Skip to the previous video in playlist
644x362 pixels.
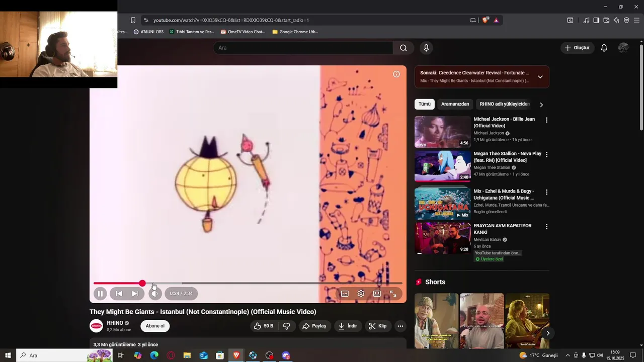pos(119,294)
